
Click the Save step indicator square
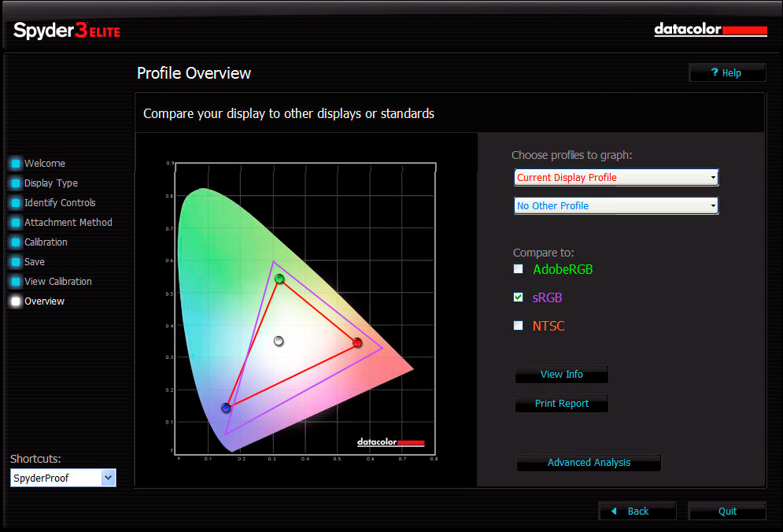coord(16,262)
